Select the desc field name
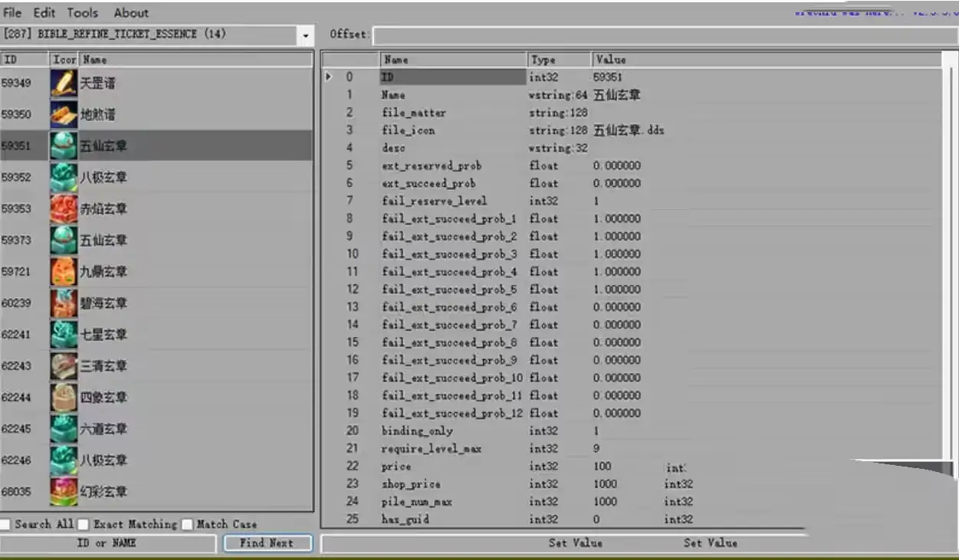 click(392, 148)
